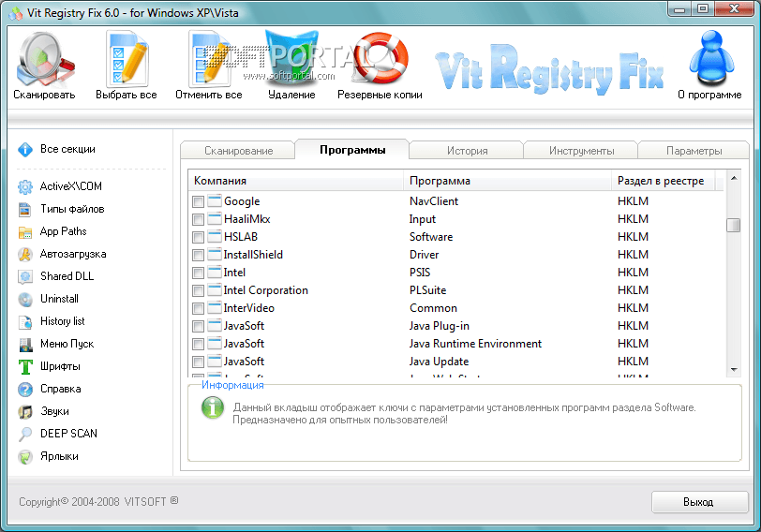Image resolution: width=761 pixels, height=532 pixels.
Task: Select the History list icon
Action: (25, 322)
